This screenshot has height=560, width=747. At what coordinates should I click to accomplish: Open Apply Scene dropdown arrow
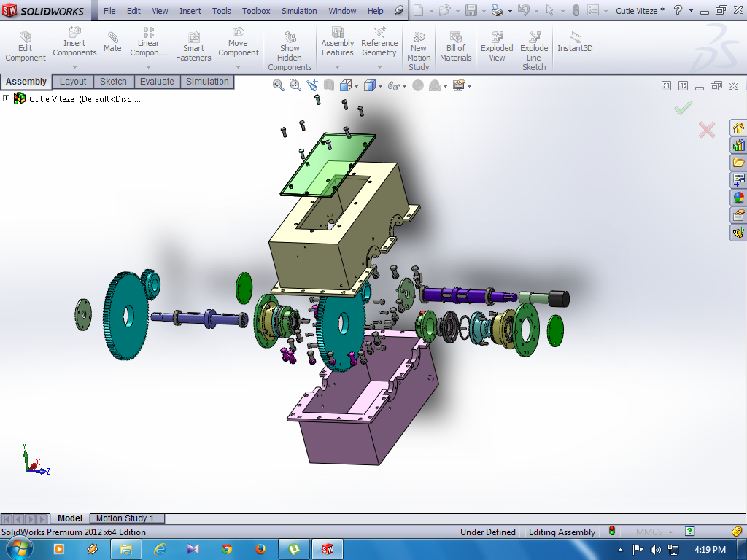click(x=446, y=86)
